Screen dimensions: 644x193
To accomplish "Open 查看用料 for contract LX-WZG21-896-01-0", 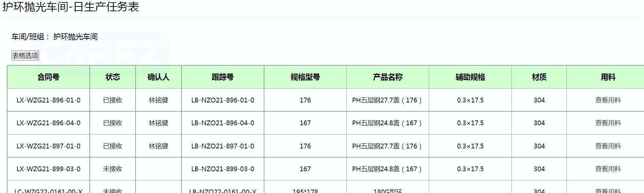I will pos(608,100).
